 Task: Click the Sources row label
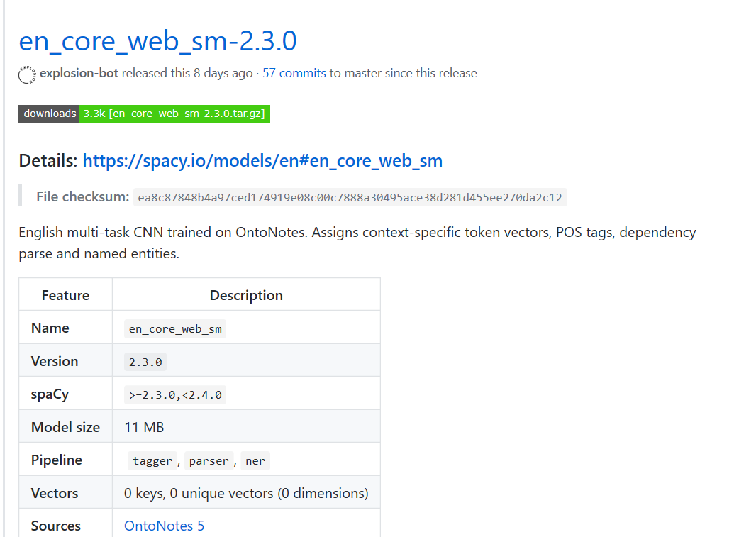(56, 526)
